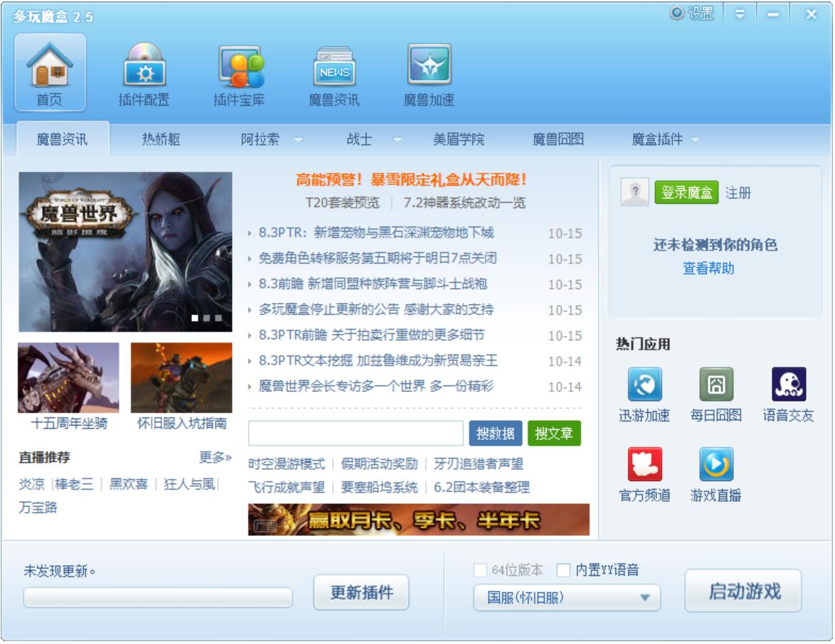Open the 7.2神器系统改动一览 link

click(464, 203)
